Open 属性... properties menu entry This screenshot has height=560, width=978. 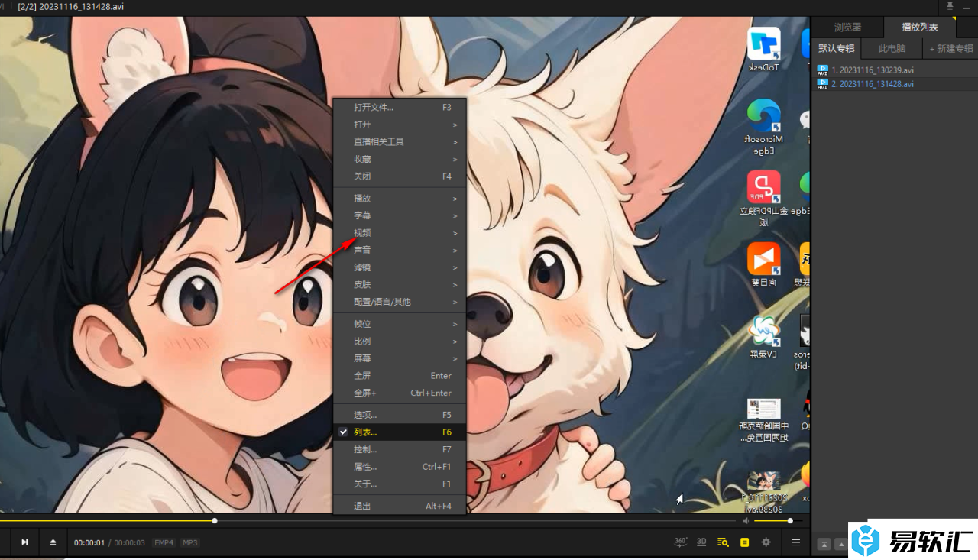click(400, 467)
